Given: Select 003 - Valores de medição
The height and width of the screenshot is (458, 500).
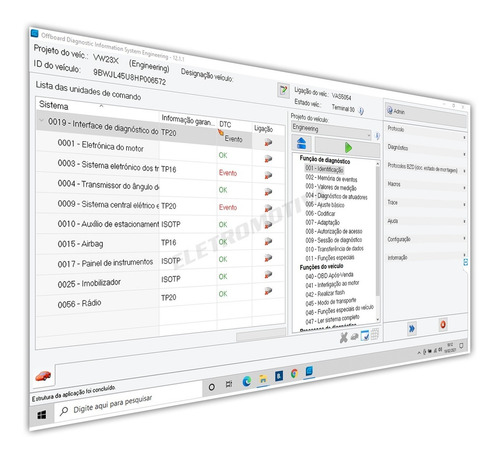Looking at the screenshot, I should click(x=331, y=187).
